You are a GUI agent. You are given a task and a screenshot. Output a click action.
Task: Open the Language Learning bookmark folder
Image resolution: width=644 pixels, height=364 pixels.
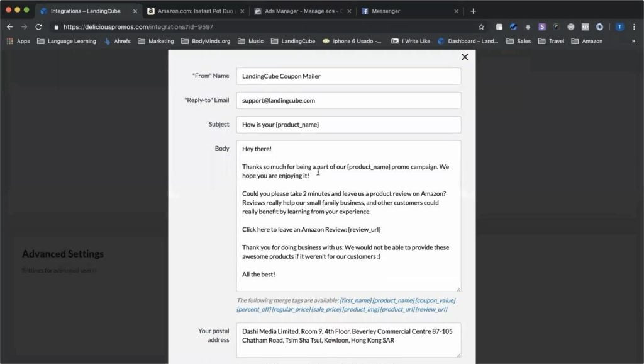point(67,41)
